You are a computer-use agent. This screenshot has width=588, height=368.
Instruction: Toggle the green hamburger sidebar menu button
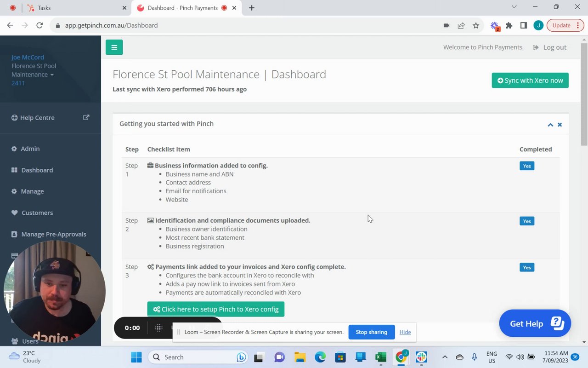pyautogui.click(x=114, y=47)
